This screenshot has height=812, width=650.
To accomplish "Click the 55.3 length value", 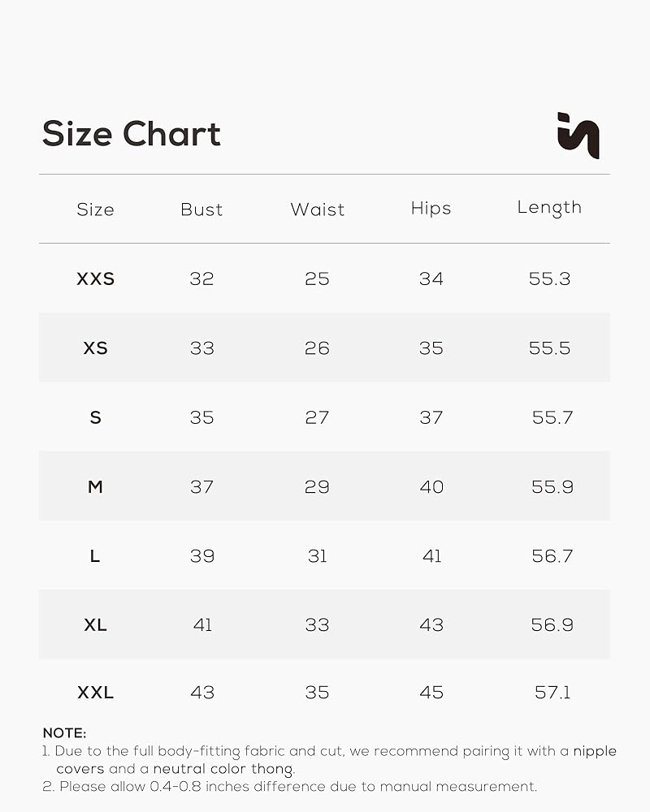I will pyautogui.click(x=550, y=279).
